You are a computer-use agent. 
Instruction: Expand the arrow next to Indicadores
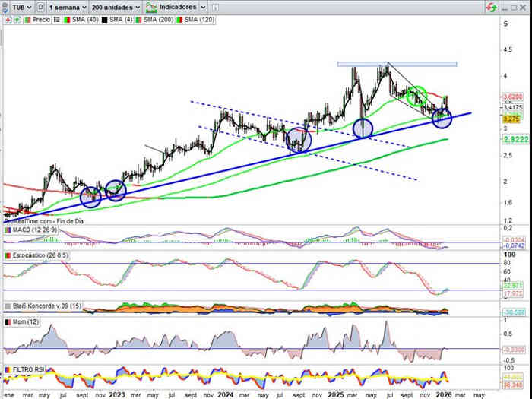(x=203, y=6)
